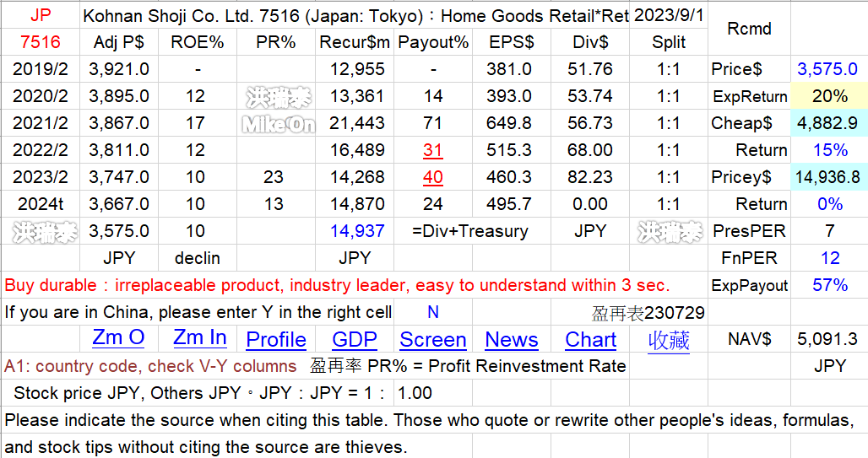Select the Payout% value 71
Image resolution: width=868 pixels, height=458 pixels.
[x=433, y=123]
